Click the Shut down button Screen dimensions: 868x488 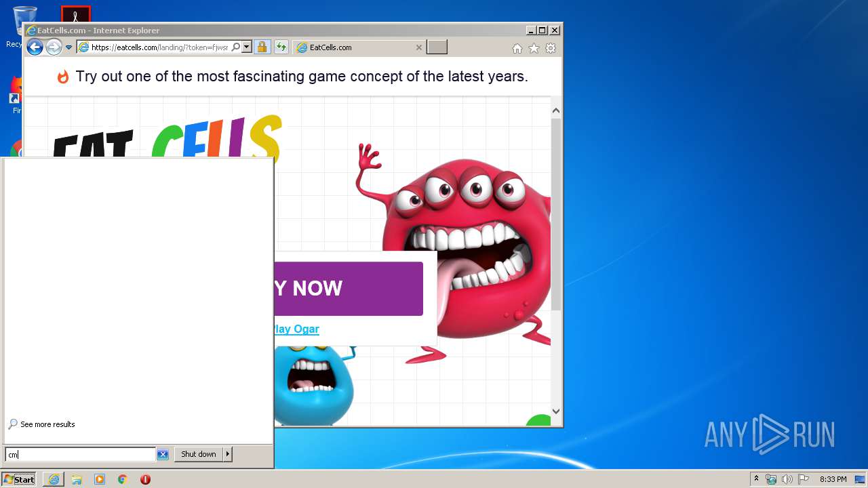point(199,454)
